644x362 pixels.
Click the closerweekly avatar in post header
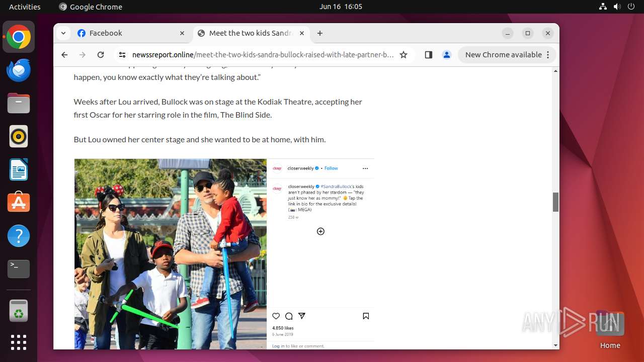pos(277,168)
